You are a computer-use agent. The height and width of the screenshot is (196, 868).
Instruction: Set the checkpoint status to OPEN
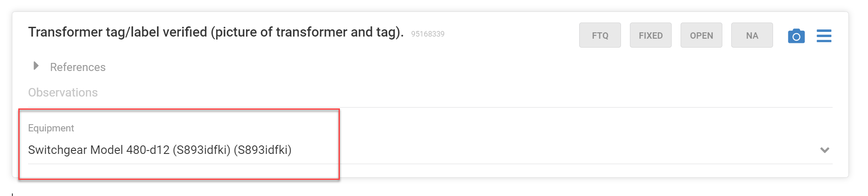(x=701, y=35)
